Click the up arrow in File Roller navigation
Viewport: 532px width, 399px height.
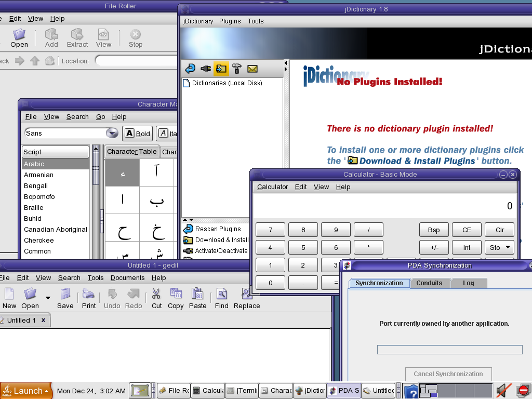(35, 61)
